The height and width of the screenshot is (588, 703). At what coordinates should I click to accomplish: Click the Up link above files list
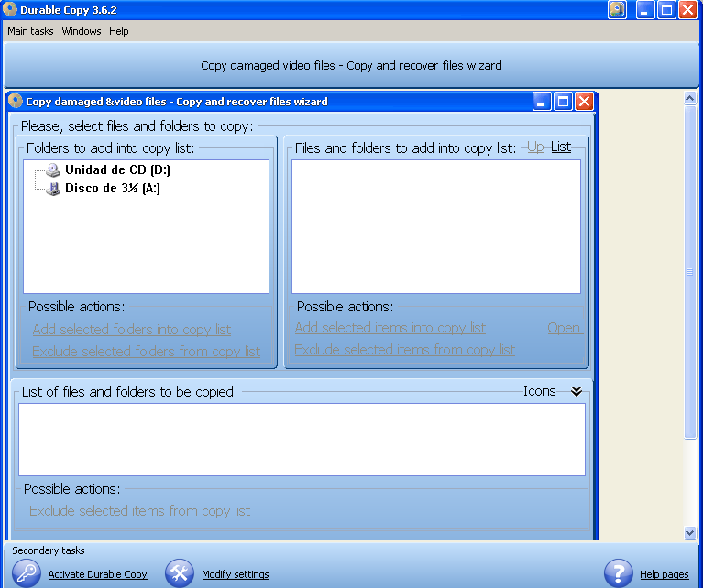coord(535,147)
